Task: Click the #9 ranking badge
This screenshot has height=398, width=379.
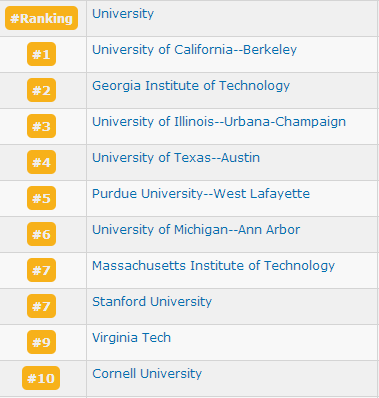Action: [x=41, y=342]
